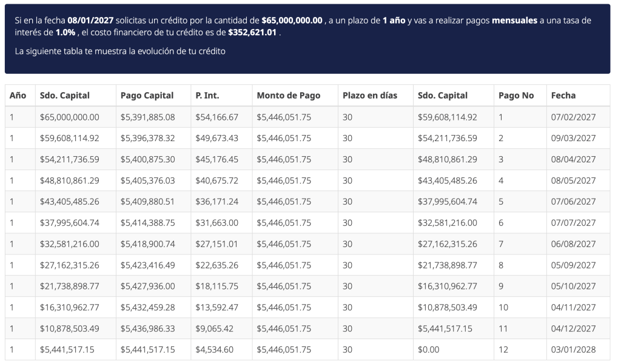Click capital payment $5,427,936.00
This screenshot has height=364, width=621.
pos(148,286)
